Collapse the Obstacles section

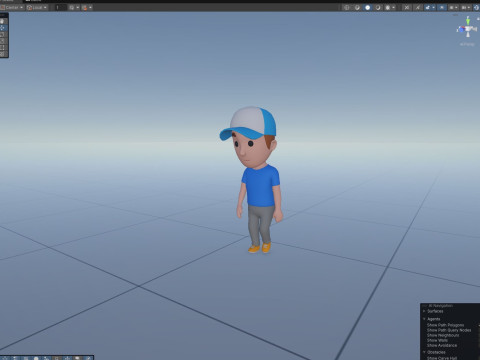tap(425, 352)
